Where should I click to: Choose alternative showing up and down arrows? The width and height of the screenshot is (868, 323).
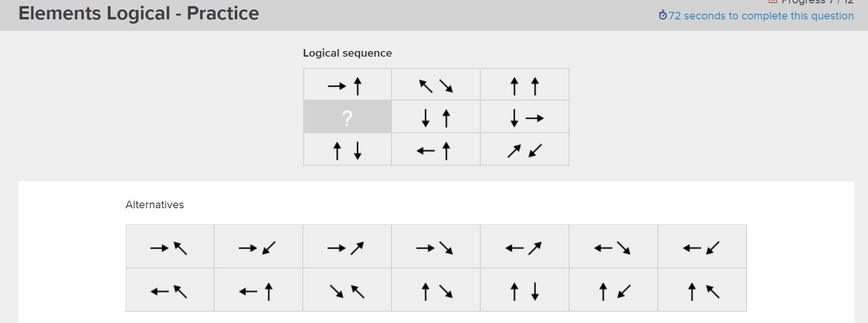[x=524, y=289]
